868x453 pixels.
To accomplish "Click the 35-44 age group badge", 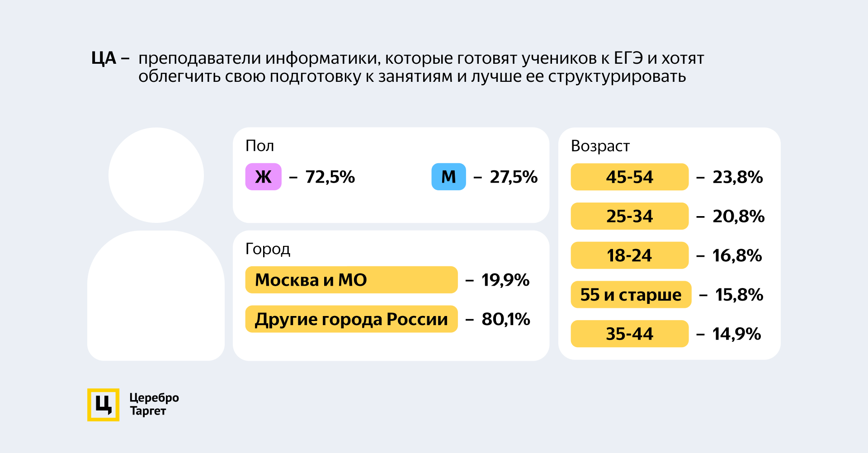I will (629, 334).
